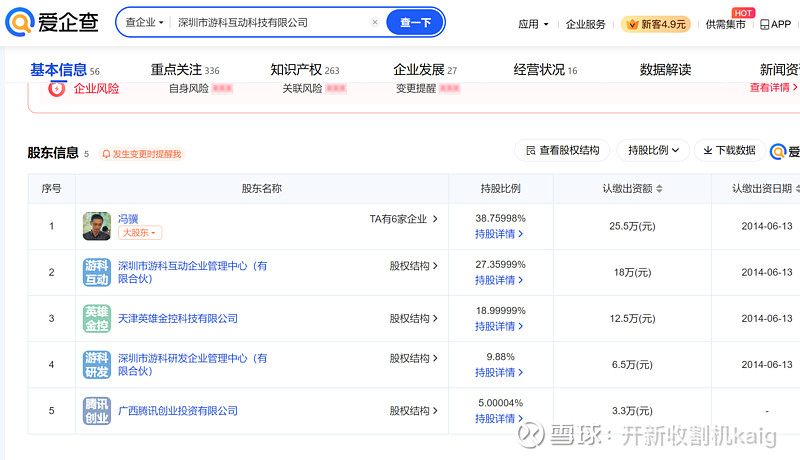Viewport: 800px width, 460px height.
Task: Click the 游科研发 shareholder logo icon
Action: (97, 365)
